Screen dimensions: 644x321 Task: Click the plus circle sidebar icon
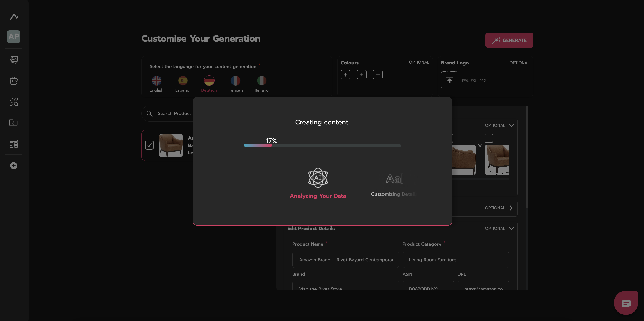[x=13, y=165]
